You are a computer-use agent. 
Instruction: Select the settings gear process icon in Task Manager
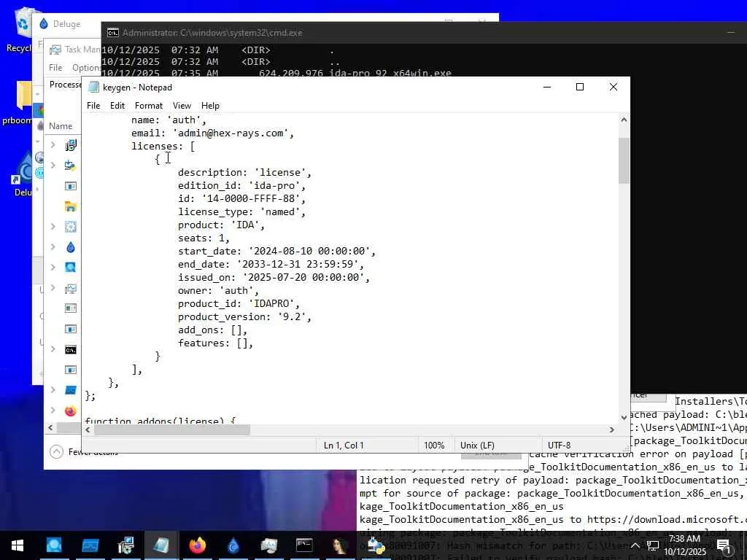(71, 227)
